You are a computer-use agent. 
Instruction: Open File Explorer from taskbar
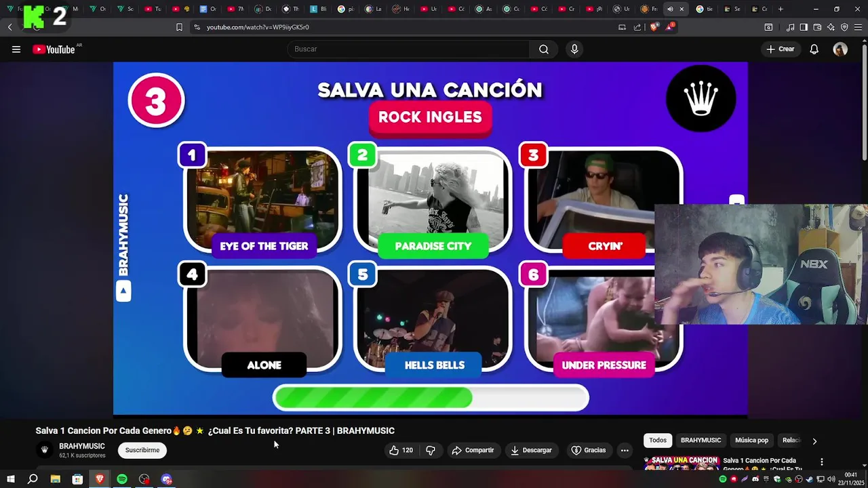coord(55,479)
